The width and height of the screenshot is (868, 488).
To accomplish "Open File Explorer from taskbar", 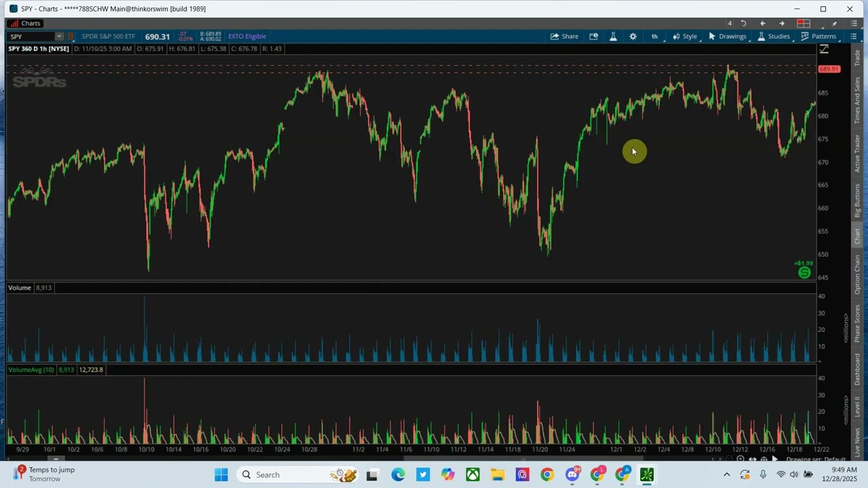I will (x=497, y=475).
